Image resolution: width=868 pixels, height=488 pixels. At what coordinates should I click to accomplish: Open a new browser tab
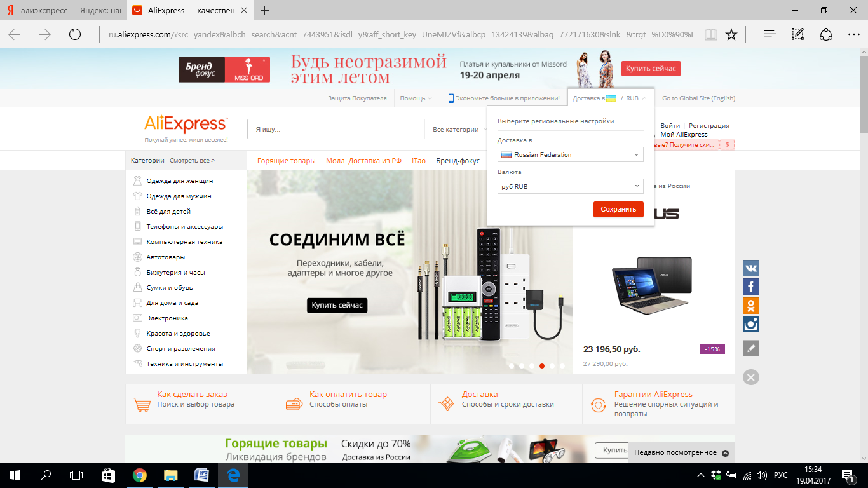[265, 11]
